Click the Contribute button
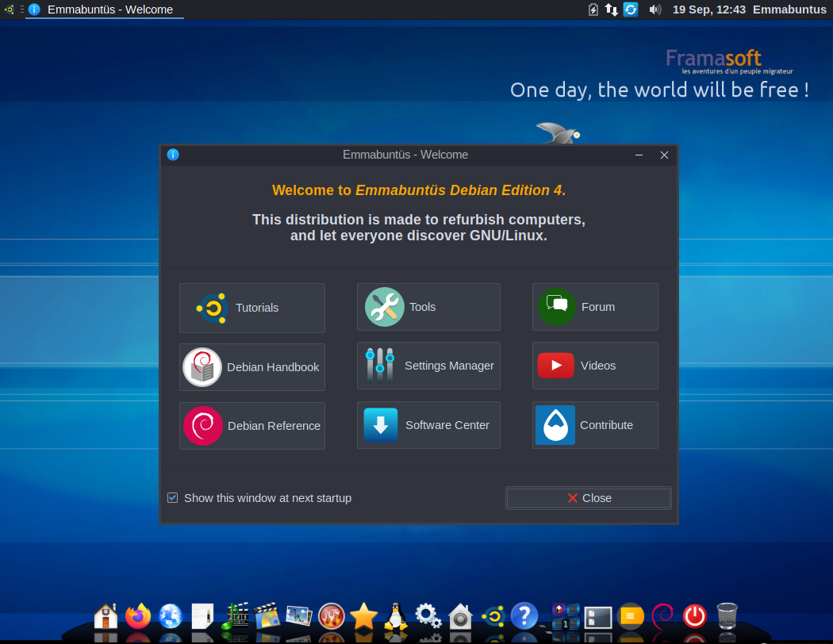833x644 pixels. pos(595,425)
